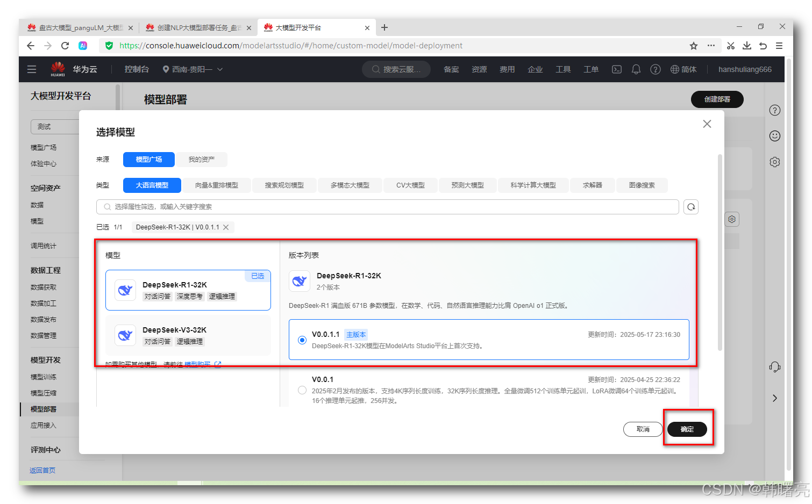Select 大语言模型 type tab
This screenshot has height=504, width=812.
click(152, 185)
